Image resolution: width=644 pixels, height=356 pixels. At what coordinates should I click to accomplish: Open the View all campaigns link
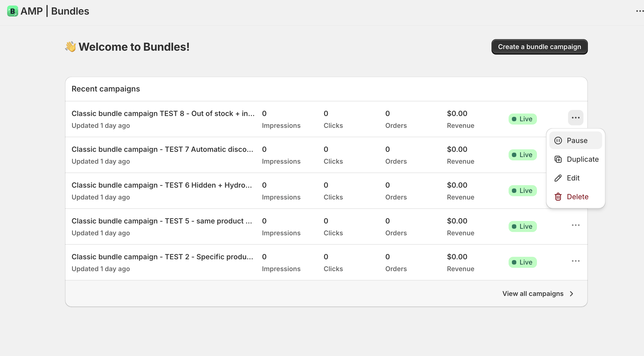pos(533,294)
